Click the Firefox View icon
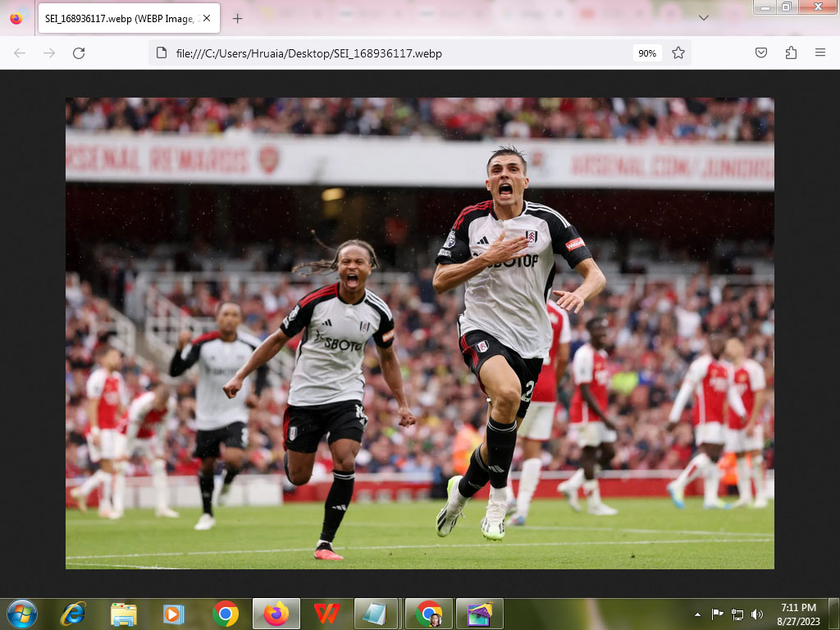The height and width of the screenshot is (630, 840). coord(16,18)
